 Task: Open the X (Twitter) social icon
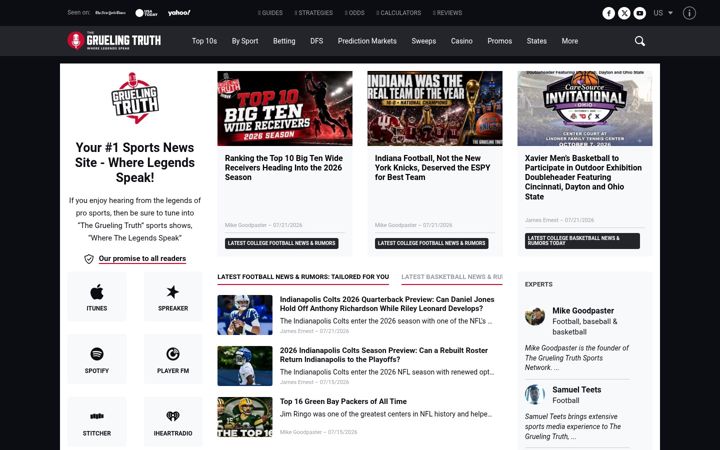624,13
